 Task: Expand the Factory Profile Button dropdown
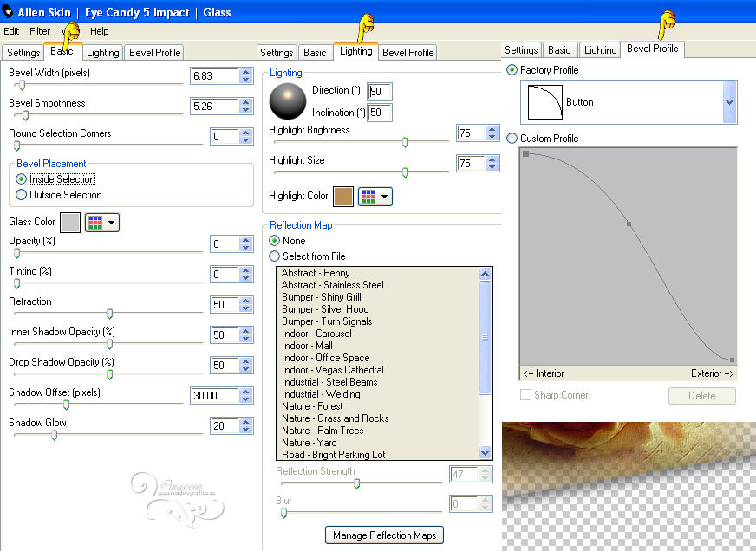(729, 102)
